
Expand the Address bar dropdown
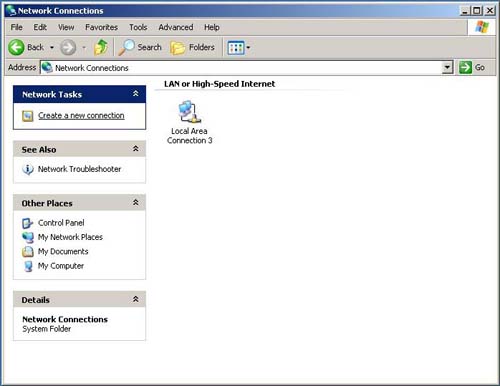click(447, 68)
